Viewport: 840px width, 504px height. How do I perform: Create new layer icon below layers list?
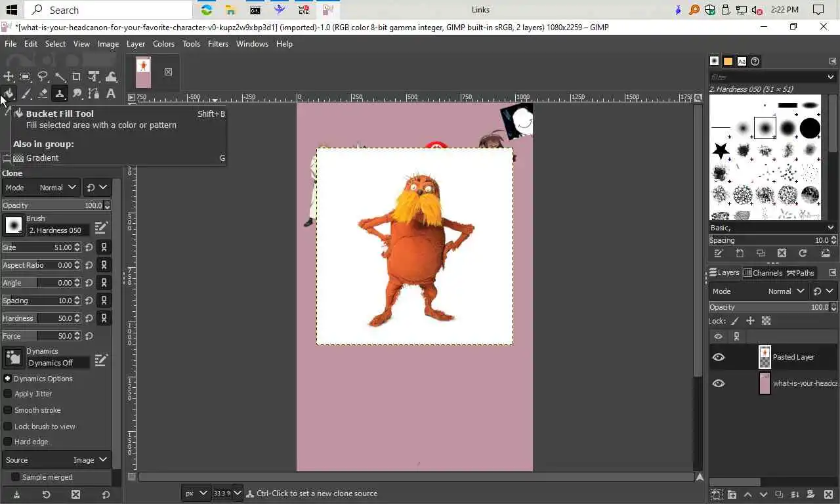point(717,495)
